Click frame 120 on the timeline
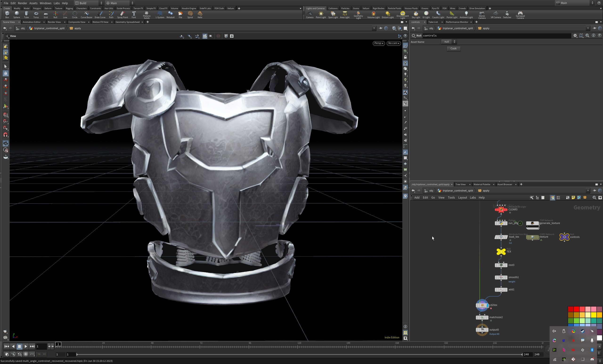Viewport: 603px width, 364px height. [299, 346]
